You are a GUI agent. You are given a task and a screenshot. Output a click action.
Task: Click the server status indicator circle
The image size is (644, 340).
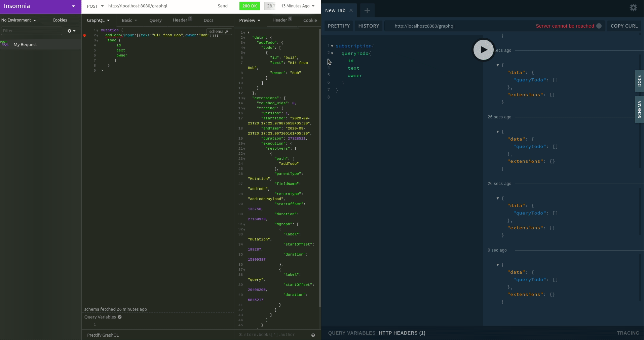tap(599, 26)
